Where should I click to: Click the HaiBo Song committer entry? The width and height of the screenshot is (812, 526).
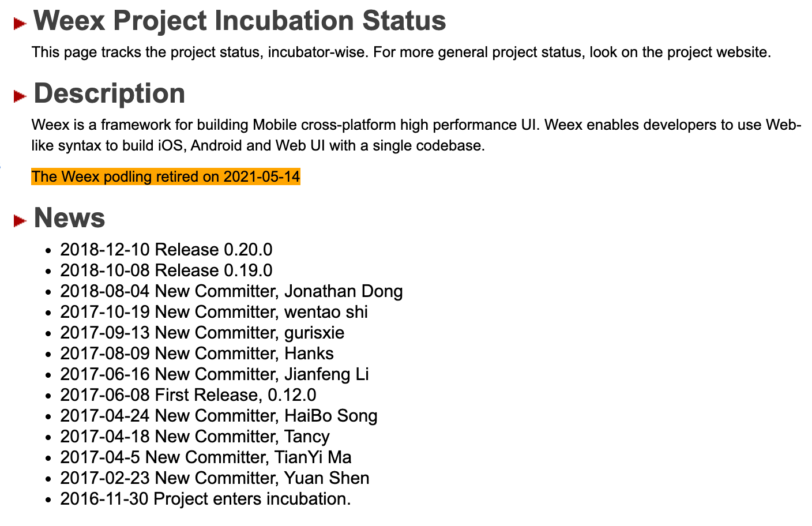[219, 416]
